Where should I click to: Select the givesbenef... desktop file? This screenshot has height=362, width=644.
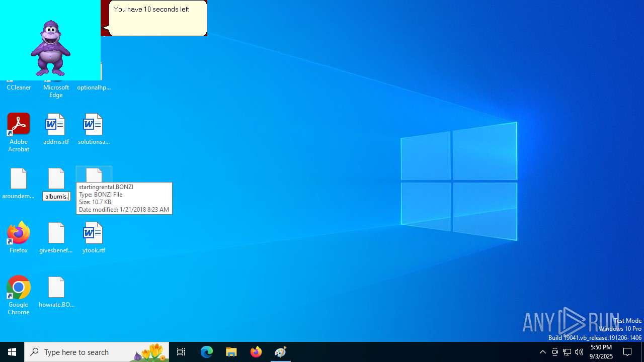pyautogui.click(x=56, y=238)
